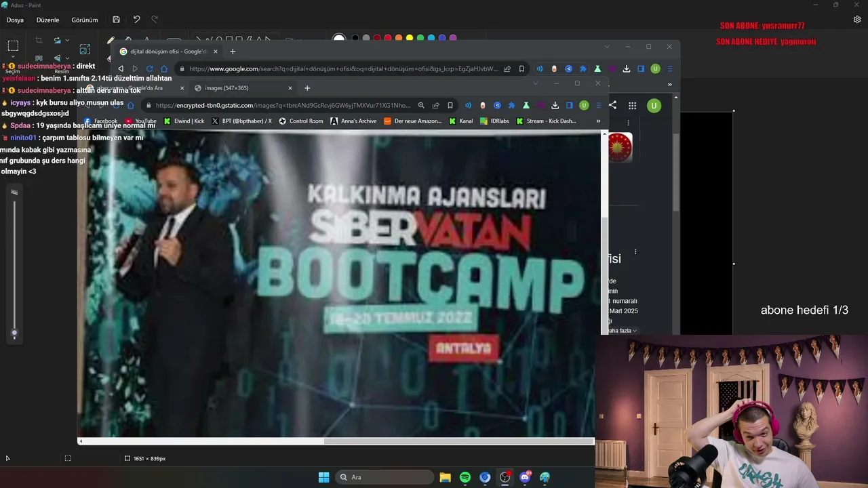This screenshot has height=488, width=868.
Task: Expand the tab search chevron of back browser
Action: 607,47
